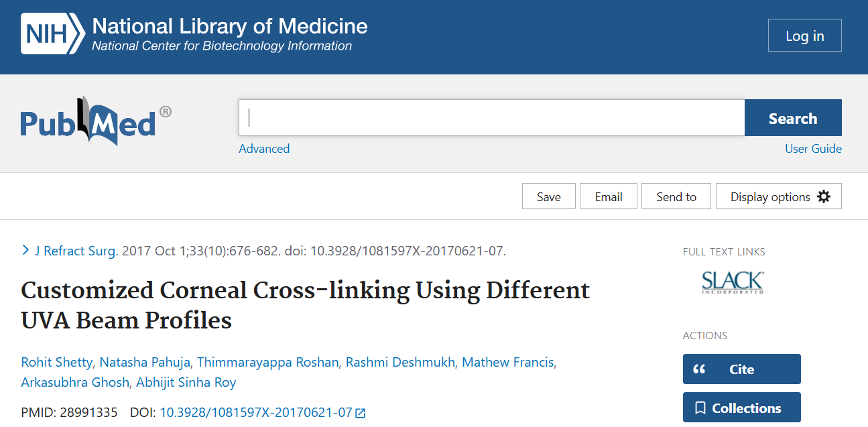Click the bookmark icon on Collections button
This screenshot has width=868, height=427.
(x=699, y=407)
